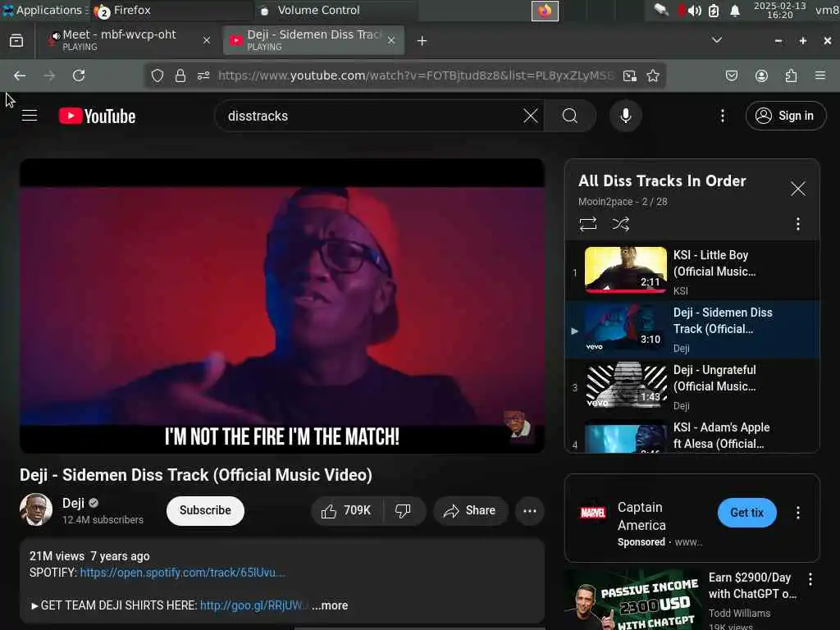Bookmark this page with the star
Screen dimensions: 840x630
[652, 75]
